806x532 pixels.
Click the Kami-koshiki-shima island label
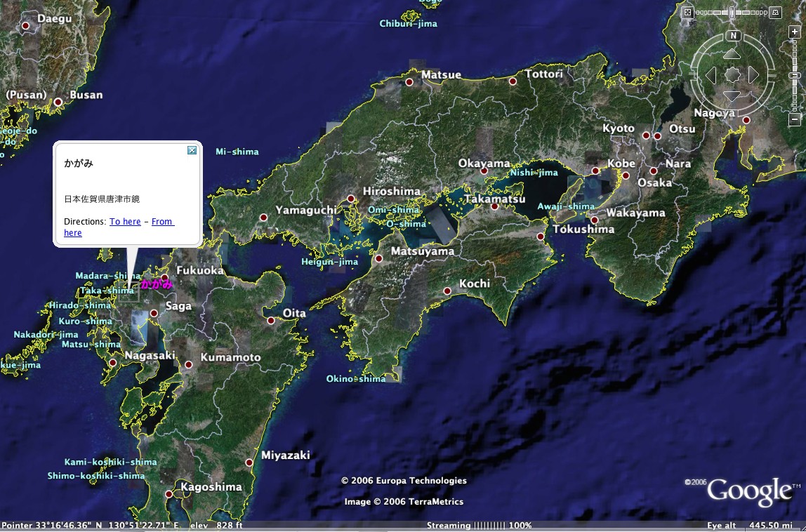110,462
